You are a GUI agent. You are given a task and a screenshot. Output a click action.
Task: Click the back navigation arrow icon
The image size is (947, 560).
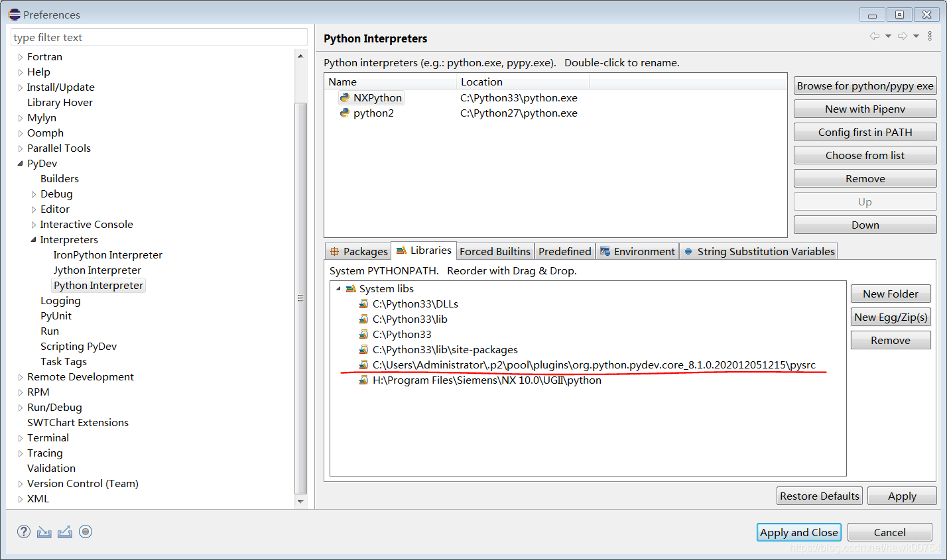coord(875,36)
